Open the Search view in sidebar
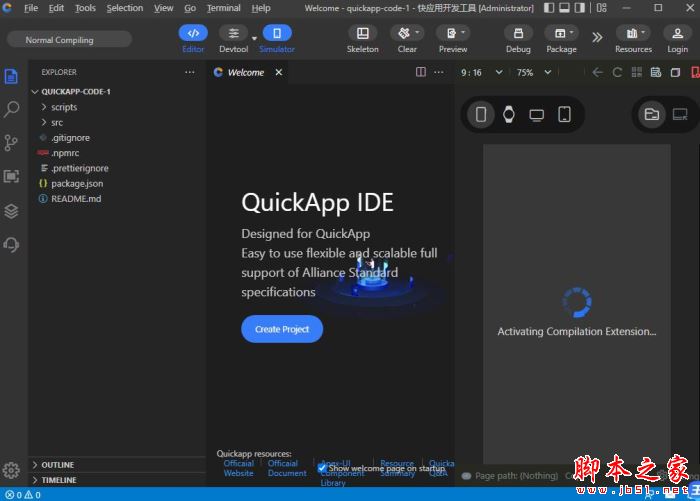 tap(12, 109)
